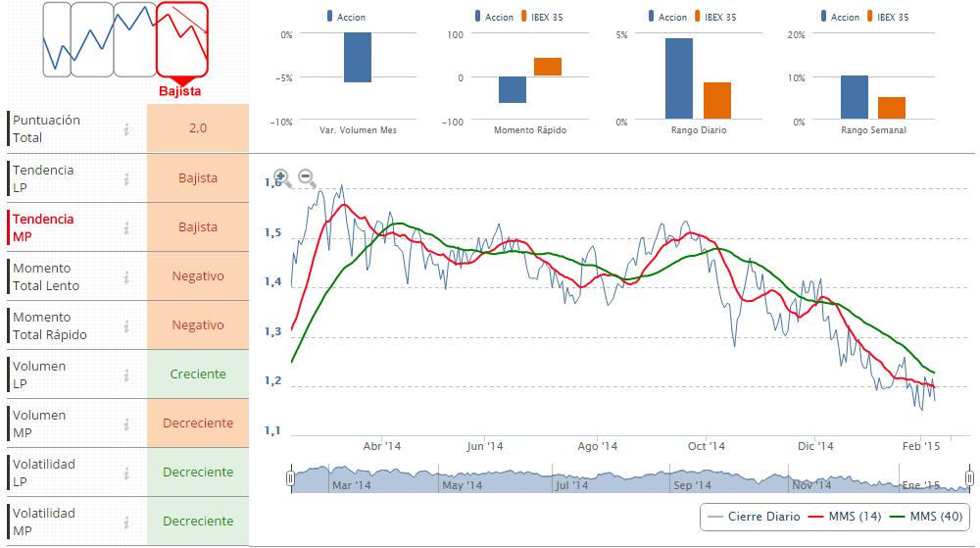Click the orange bar in Momento Rápido chart
The image size is (980, 548).
(548, 67)
